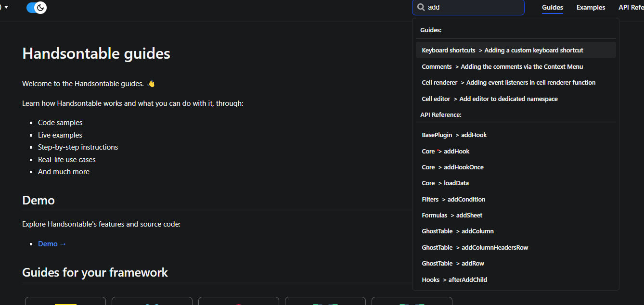
Task: Open the API Reference tab
Action: (633, 7)
